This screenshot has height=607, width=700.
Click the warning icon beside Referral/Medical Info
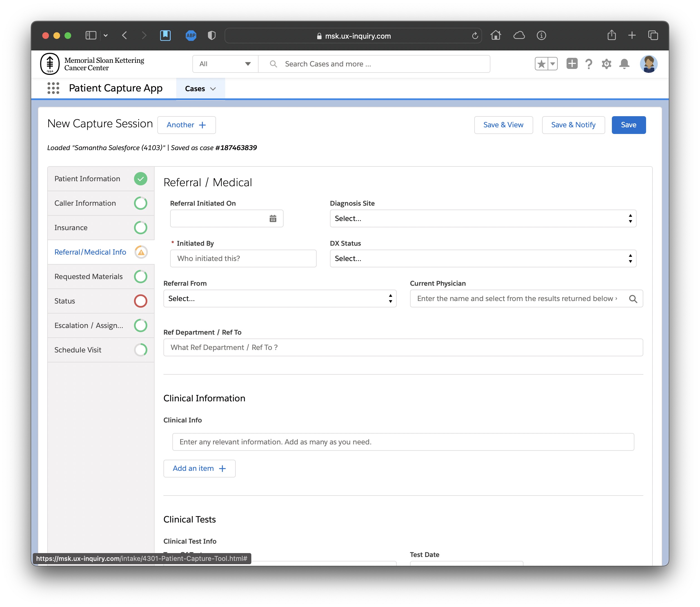(141, 252)
